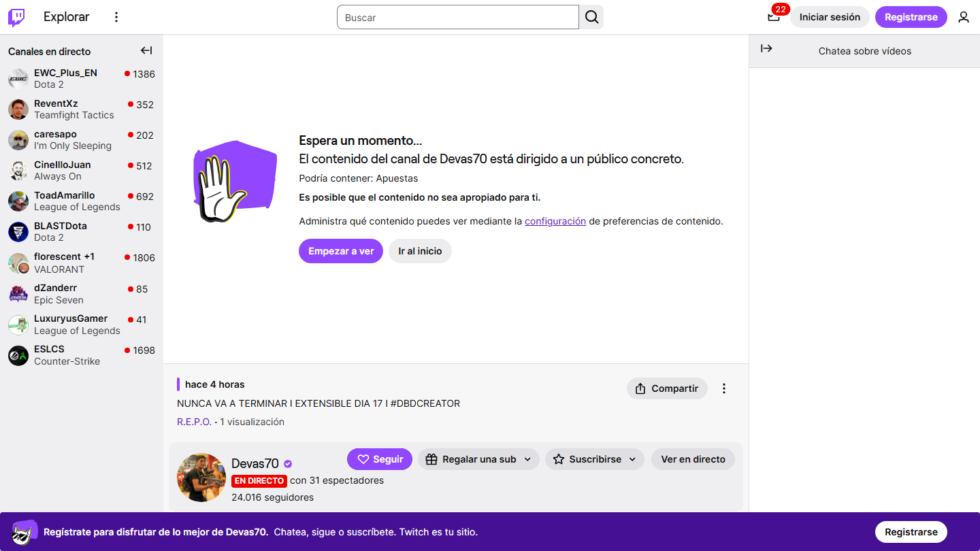The width and height of the screenshot is (980, 551).
Task: Open the Suscribirse dropdown
Action: [x=595, y=459]
